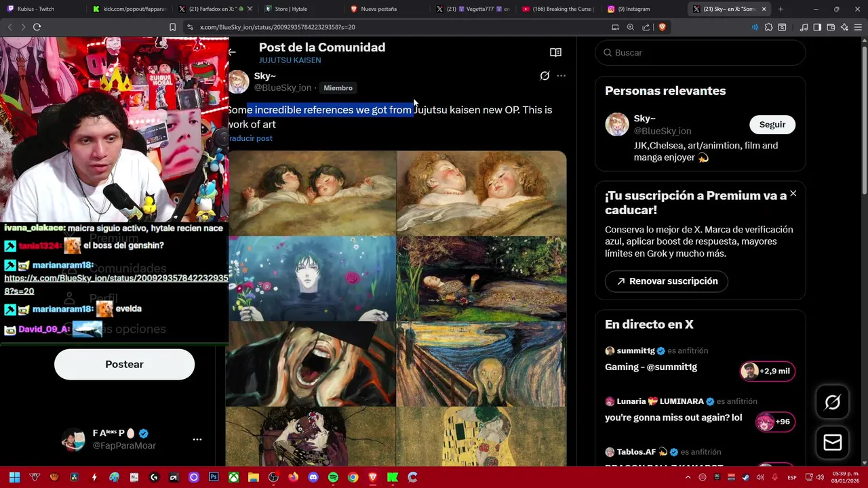Open Leo AI sparkle icon in toolbar
Image resolution: width=868 pixels, height=488 pixels.
(844, 27)
